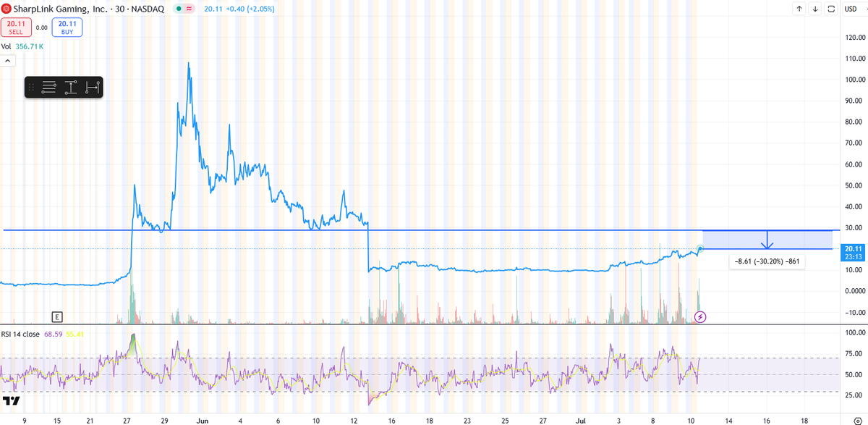Viewport: 868px width, 425px height.
Task: Collapse the indicator legend with the chevron
Action: click(7, 62)
